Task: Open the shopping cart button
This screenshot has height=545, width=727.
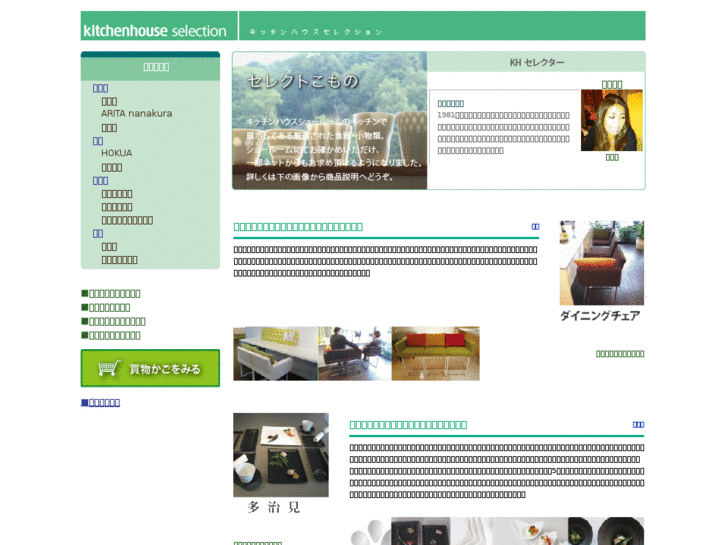Action: click(150, 368)
